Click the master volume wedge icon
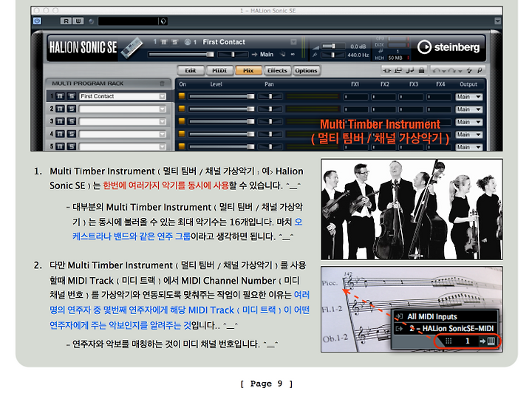532x402 pixels. (x=316, y=47)
